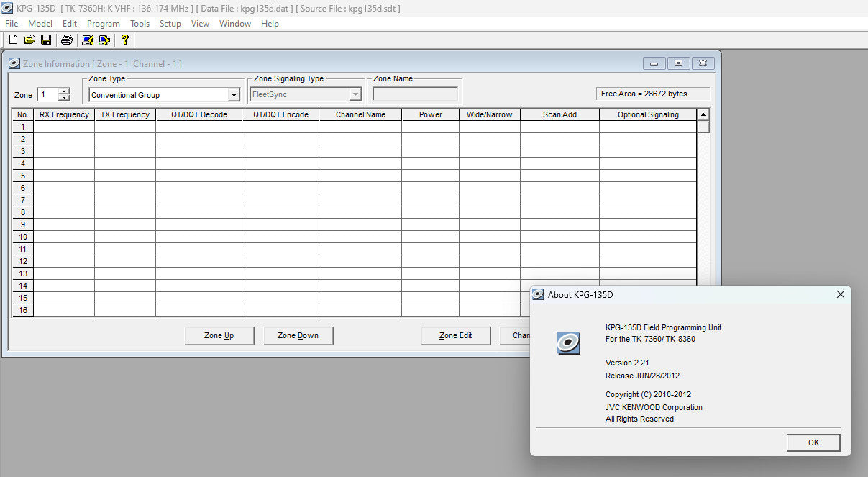Image resolution: width=868 pixels, height=477 pixels.
Task: Click QT/DQT Decode cell in row 6
Action: pos(199,188)
